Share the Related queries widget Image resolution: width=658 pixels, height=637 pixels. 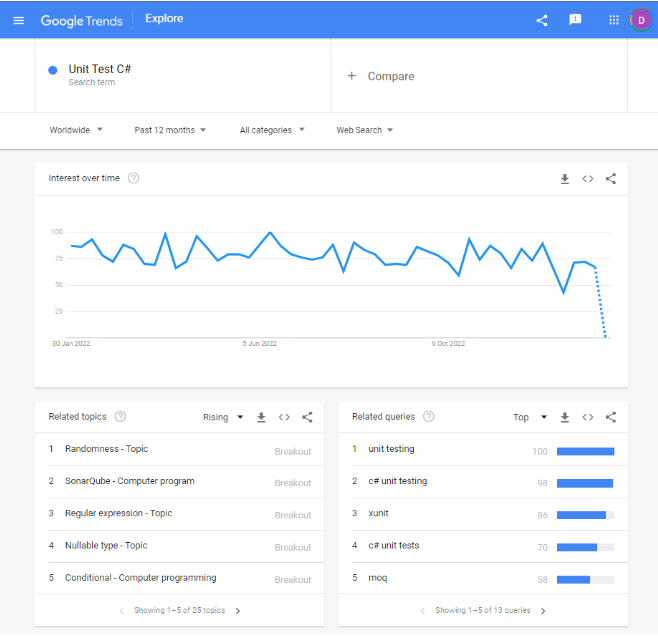point(611,417)
